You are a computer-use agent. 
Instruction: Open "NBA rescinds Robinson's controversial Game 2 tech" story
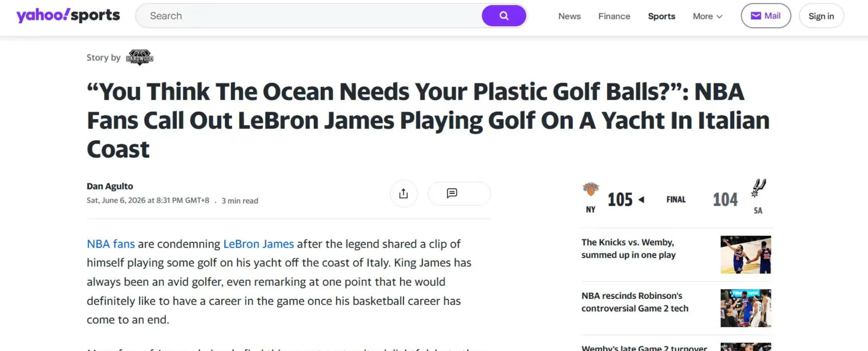coord(635,302)
